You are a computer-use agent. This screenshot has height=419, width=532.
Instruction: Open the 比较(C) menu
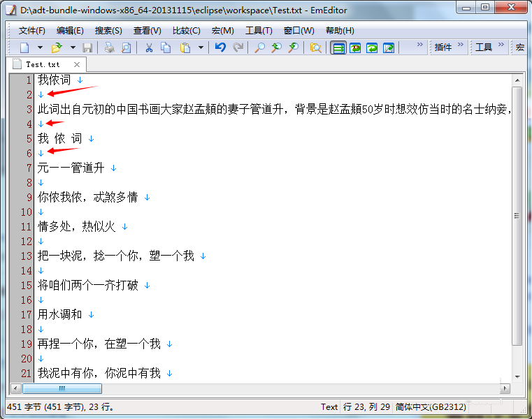(x=186, y=31)
